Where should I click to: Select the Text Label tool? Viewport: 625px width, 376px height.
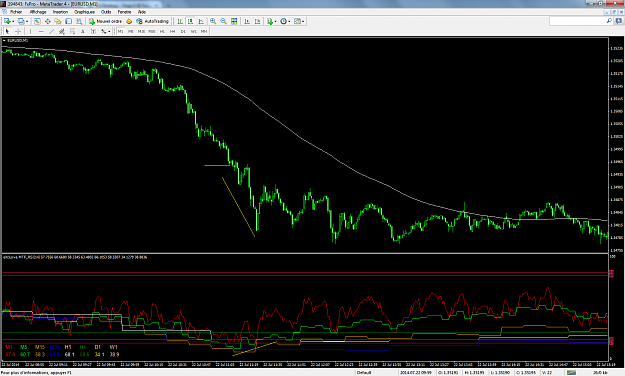(93, 31)
